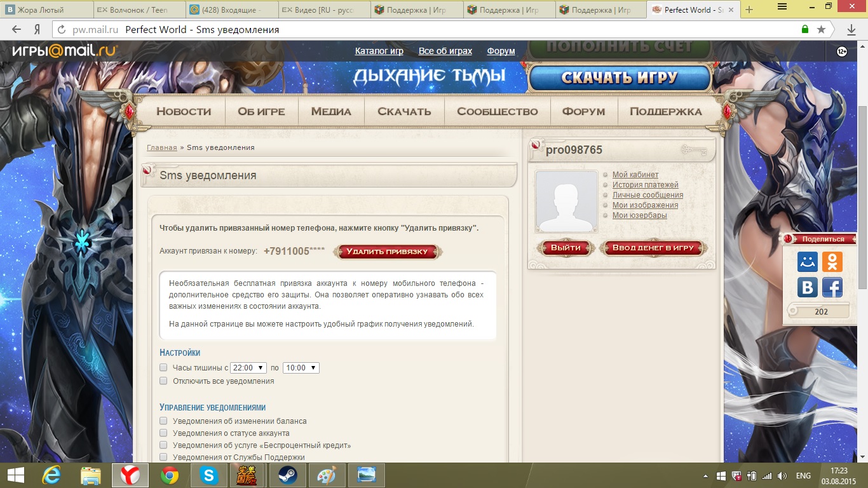This screenshot has height=488, width=868.
Task: Go to 'Главная' breadcrumb link
Action: pos(162,147)
